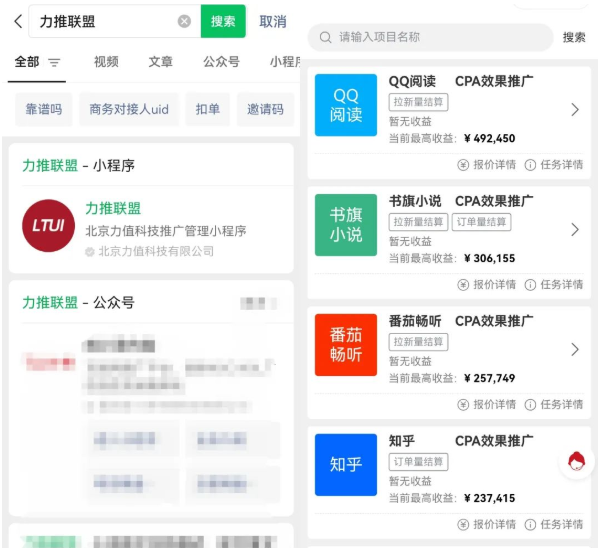
Task: Expand 书旗小说 project with right chevron
Action: pyautogui.click(x=574, y=230)
